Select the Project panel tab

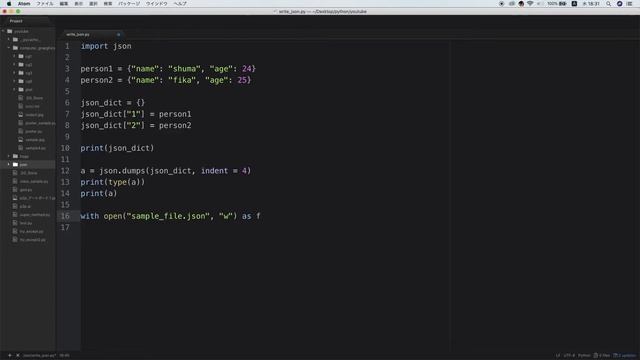coord(16,21)
